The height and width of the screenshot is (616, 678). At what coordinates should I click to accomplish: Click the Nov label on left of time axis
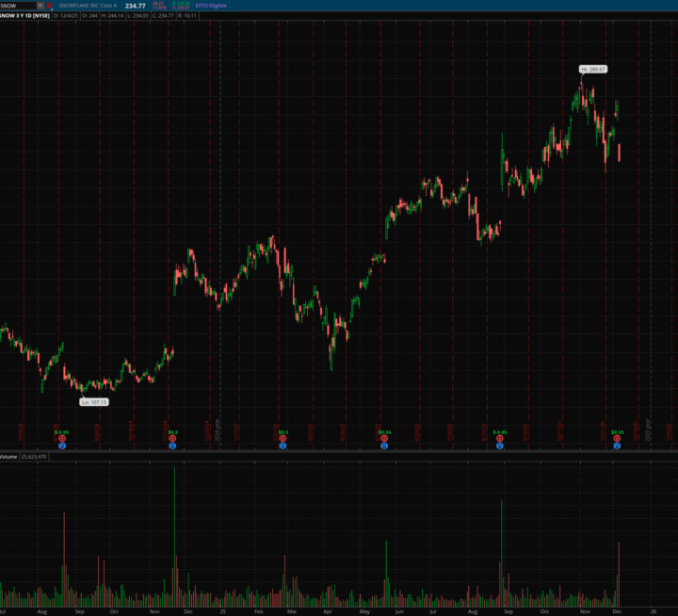coord(154,611)
